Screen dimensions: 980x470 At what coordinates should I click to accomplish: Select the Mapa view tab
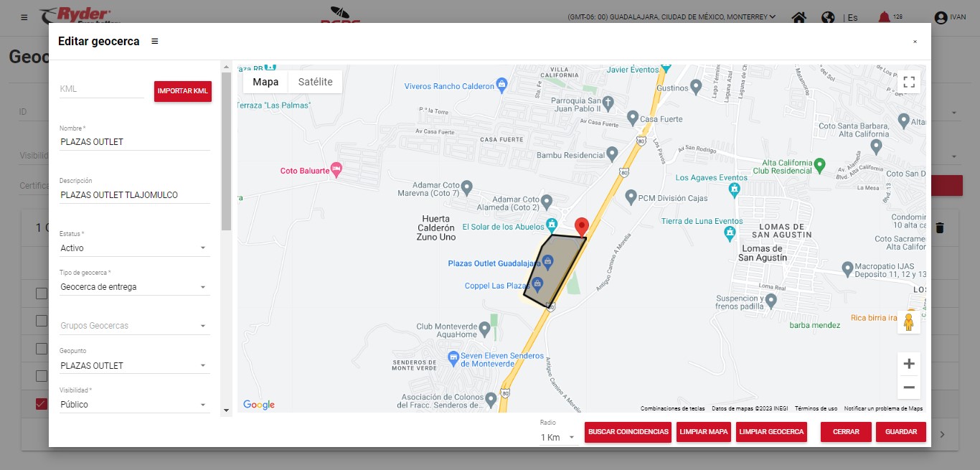(x=265, y=82)
